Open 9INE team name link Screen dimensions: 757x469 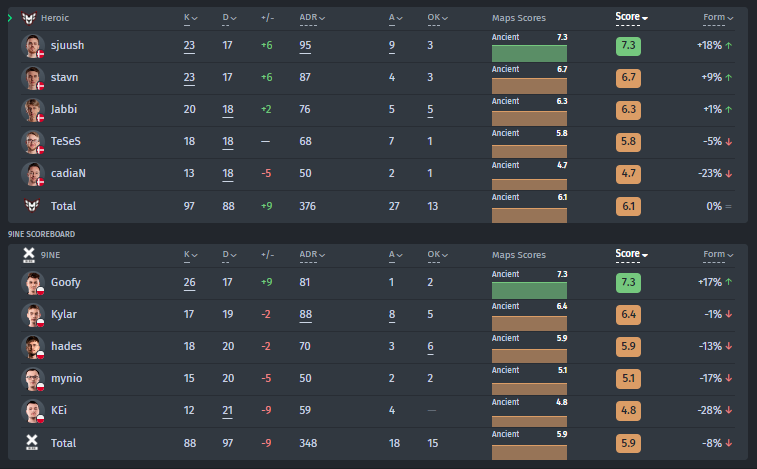pos(50,255)
